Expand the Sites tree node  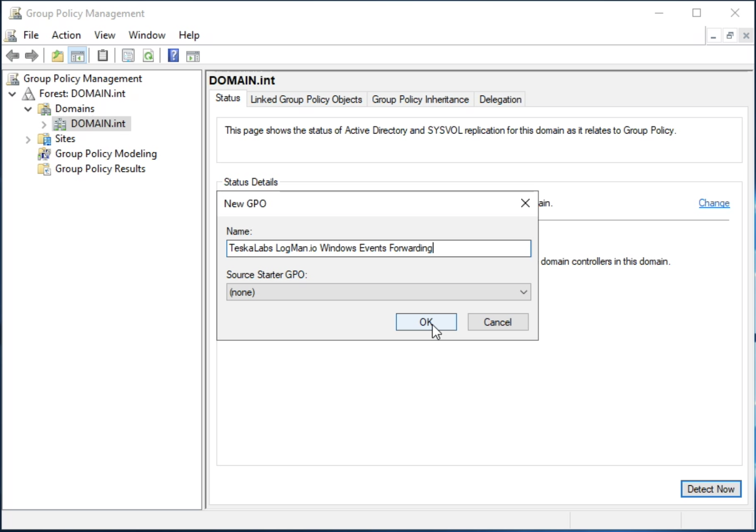pyautogui.click(x=28, y=140)
